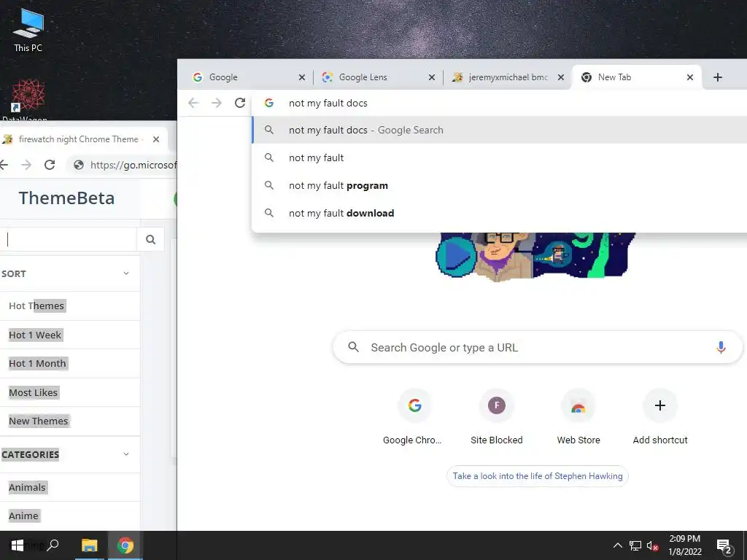Click ThemeBeta search magnifier button
This screenshot has height=560, width=747.
150,239
